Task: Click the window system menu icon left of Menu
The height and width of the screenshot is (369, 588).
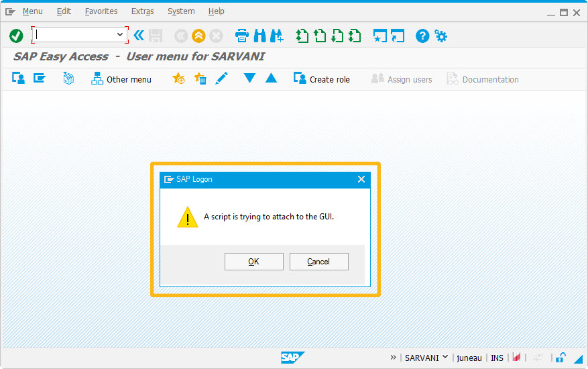Action: [x=10, y=12]
